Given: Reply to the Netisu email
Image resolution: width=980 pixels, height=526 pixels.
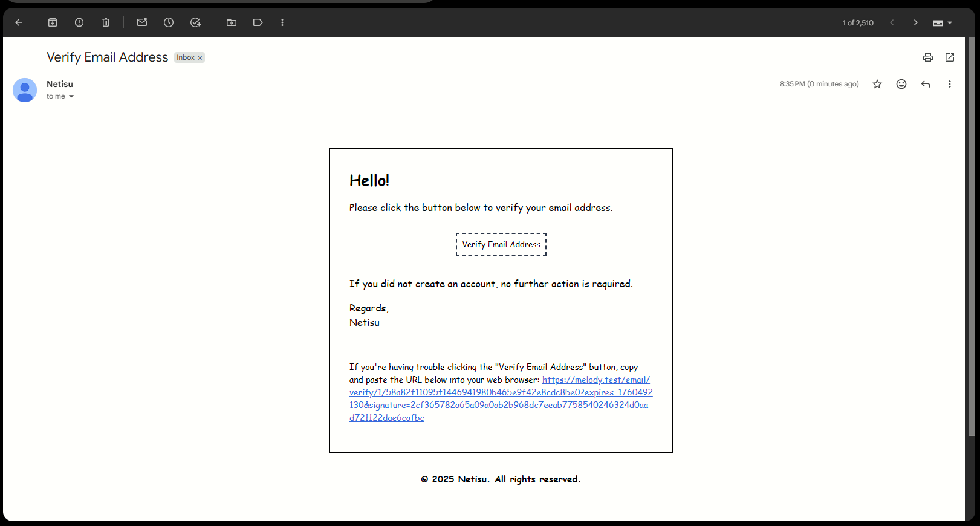Looking at the screenshot, I should pyautogui.click(x=926, y=84).
